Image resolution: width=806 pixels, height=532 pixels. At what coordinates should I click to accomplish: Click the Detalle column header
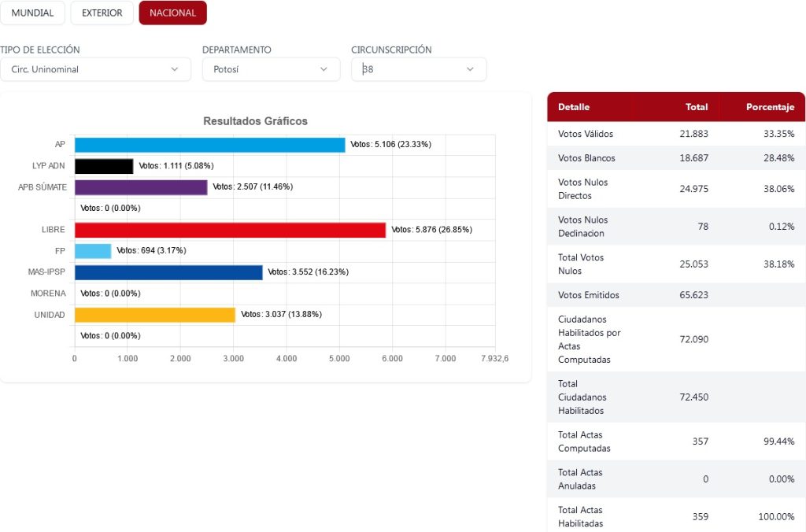[x=574, y=107]
